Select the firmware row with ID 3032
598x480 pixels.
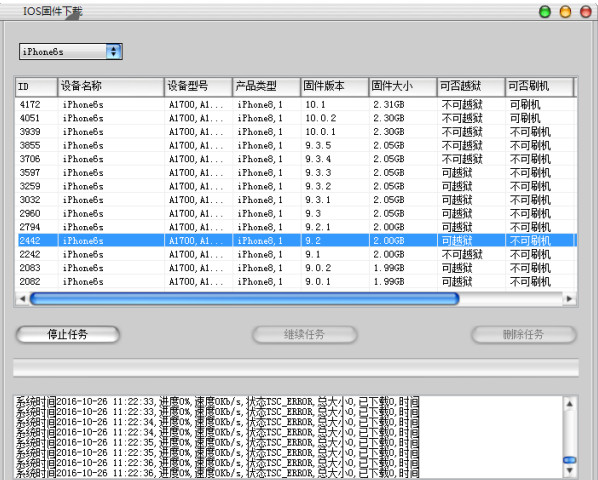pyautogui.click(x=296, y=200)
